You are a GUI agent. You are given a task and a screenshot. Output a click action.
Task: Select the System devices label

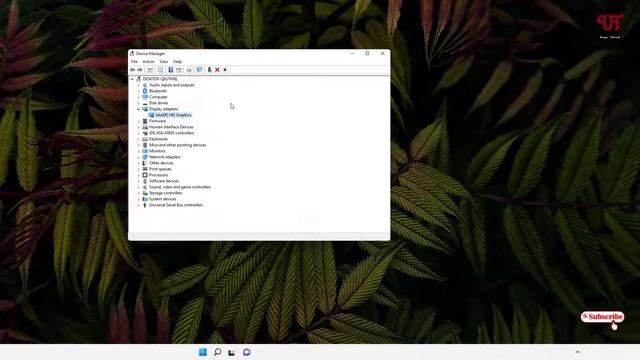(x=162, y=199)
